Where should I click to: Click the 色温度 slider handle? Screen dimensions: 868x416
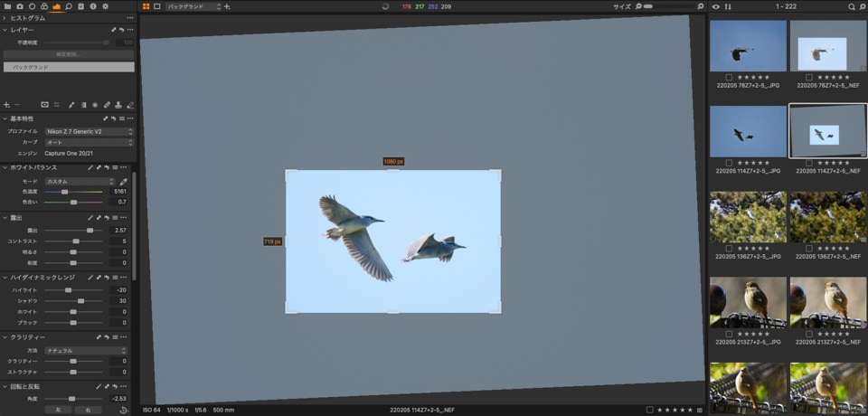click(x=65, y=192)
